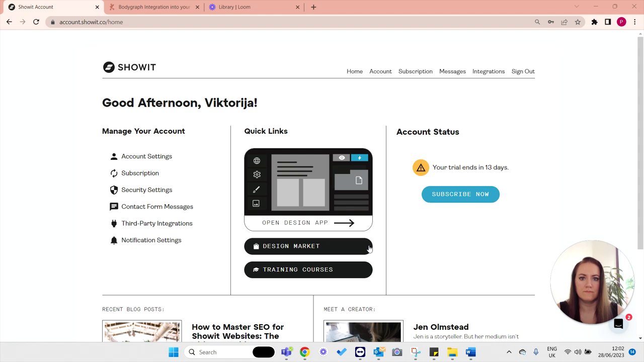
Task: Click the Subscribe Now button
Action: [x=460, y=194]
